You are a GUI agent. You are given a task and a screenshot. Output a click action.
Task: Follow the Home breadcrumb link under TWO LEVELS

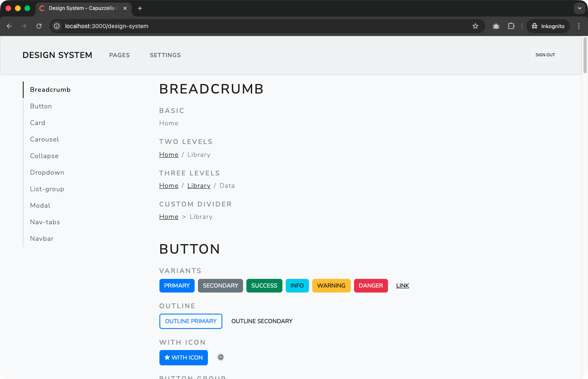[169, 154]
